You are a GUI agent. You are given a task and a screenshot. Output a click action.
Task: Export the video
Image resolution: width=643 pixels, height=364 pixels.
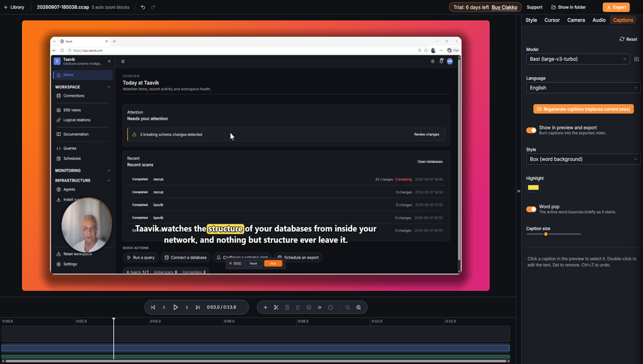616,7
